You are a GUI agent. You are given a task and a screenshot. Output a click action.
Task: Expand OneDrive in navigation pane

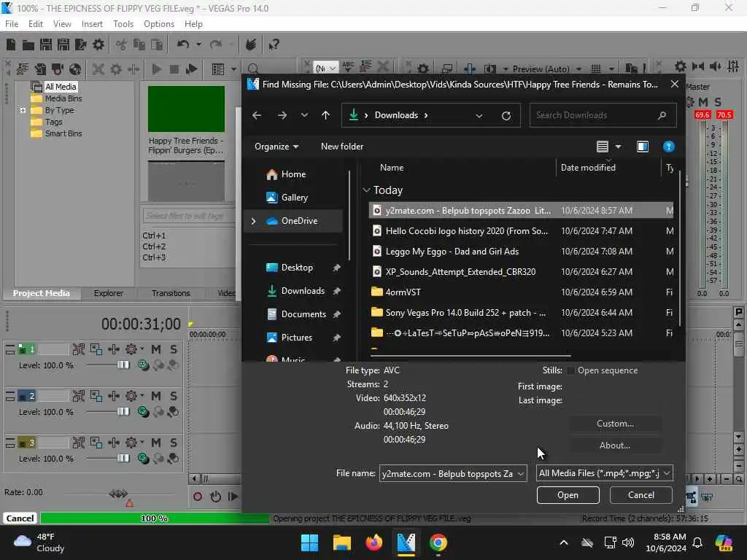[253, 221]
